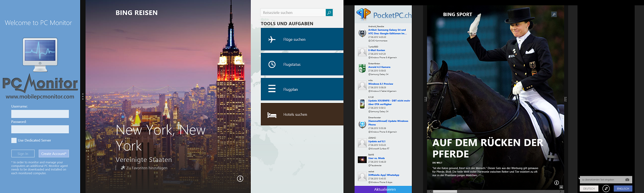Click the avatar beside Samsung Galaxy S4 article
Image resolution: width=644 pixels, height=193 pixels.
pyautogui.click(x=362, y=33)
